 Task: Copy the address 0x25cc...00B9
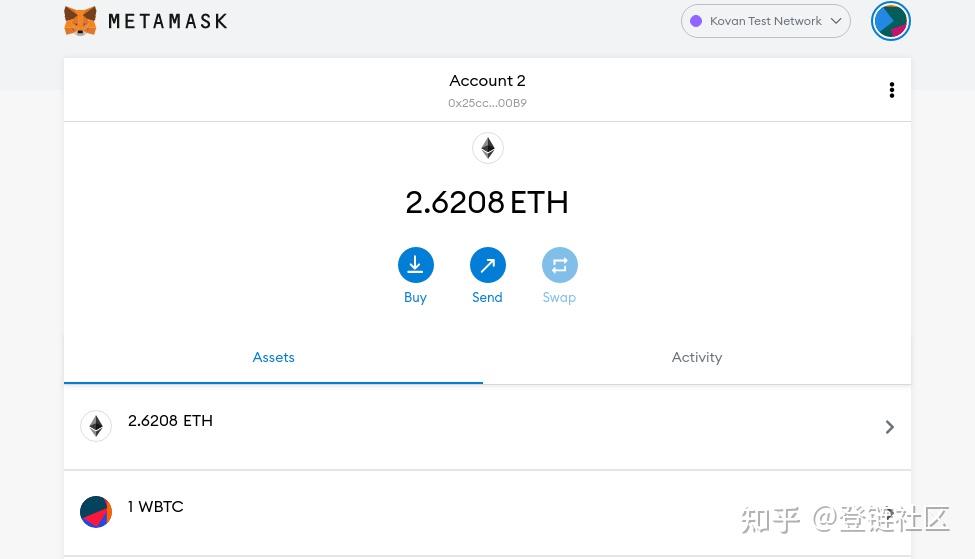click(487, 103)
